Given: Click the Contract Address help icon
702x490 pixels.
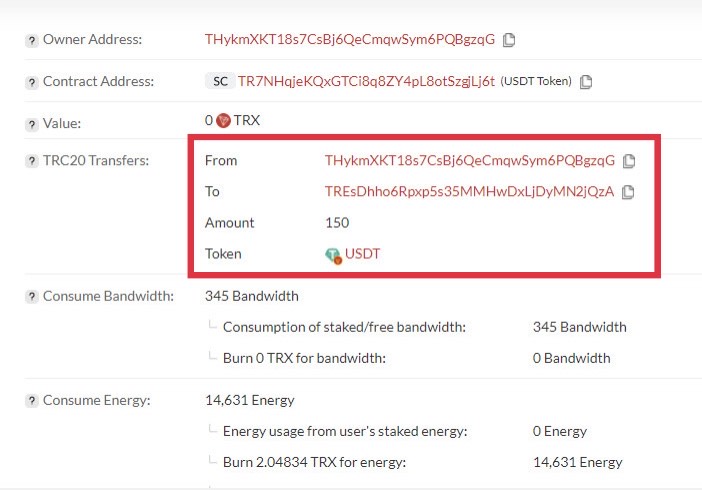Looking at the screenshot, I should [x=31, y=82].
